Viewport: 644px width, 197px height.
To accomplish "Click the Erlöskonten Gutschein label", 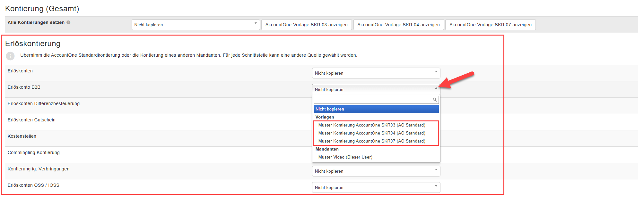I will coord(31,120).
